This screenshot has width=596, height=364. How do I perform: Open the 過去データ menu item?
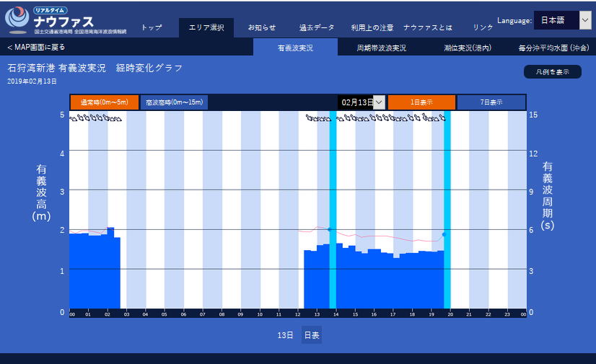coord(316,27)
